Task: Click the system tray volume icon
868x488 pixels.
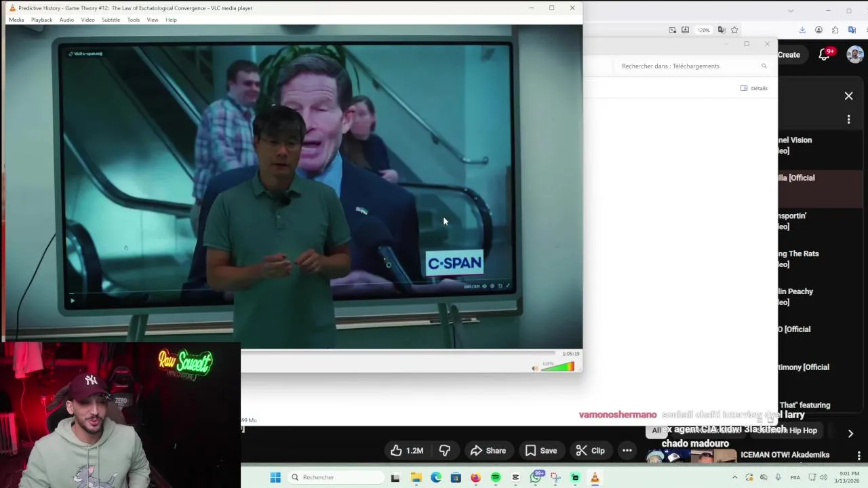Action: pyautogui.click(x=822, y=477)
